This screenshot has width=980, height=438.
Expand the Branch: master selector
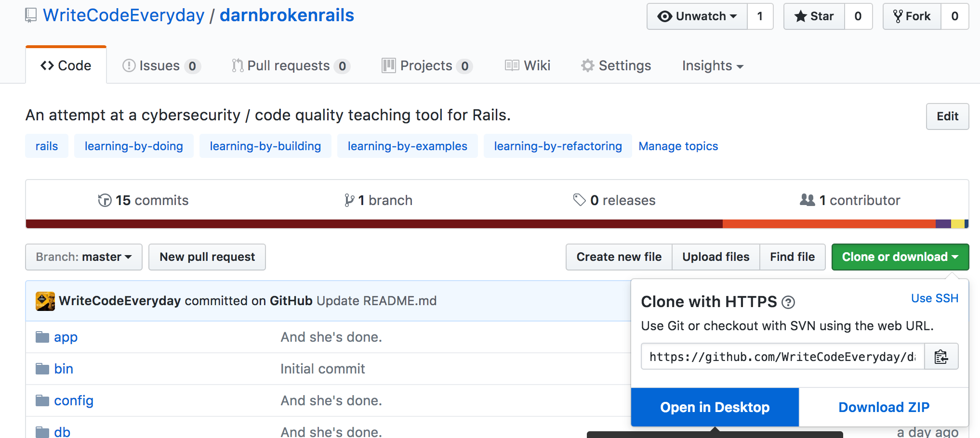pos(84,257)
